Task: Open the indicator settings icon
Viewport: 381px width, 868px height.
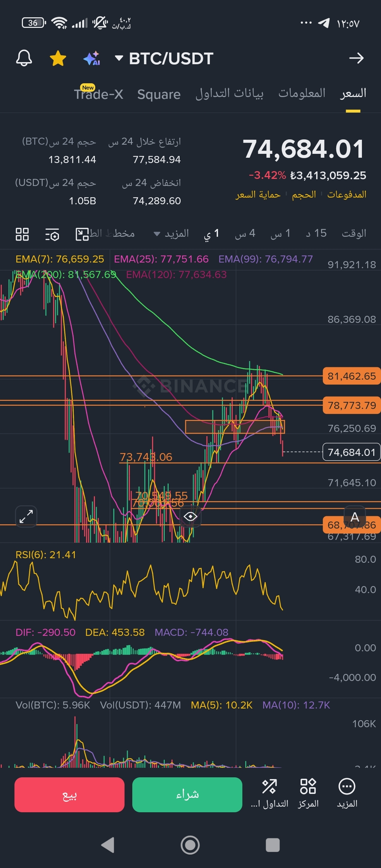Action: coord(52,234)
